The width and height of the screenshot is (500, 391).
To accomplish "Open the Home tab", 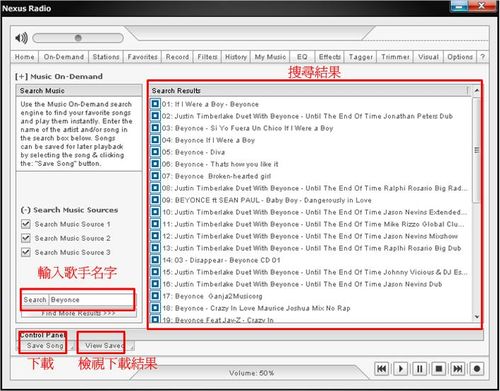I will pos(24,57).
